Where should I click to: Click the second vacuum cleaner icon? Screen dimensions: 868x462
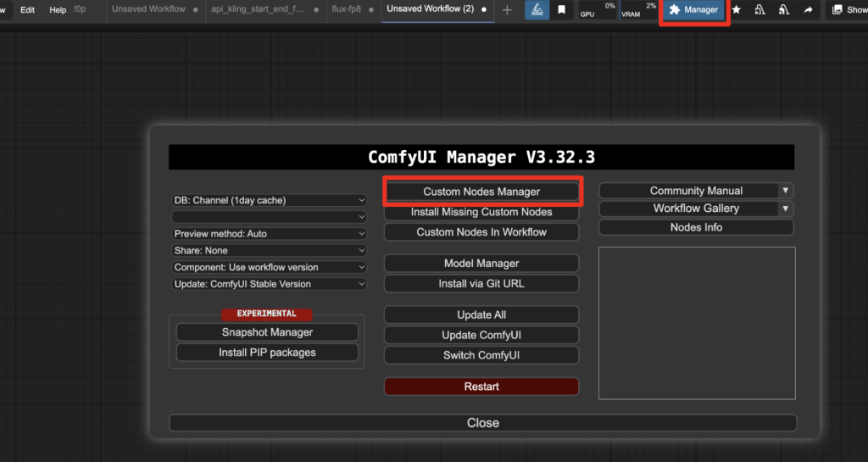[784, 10]
